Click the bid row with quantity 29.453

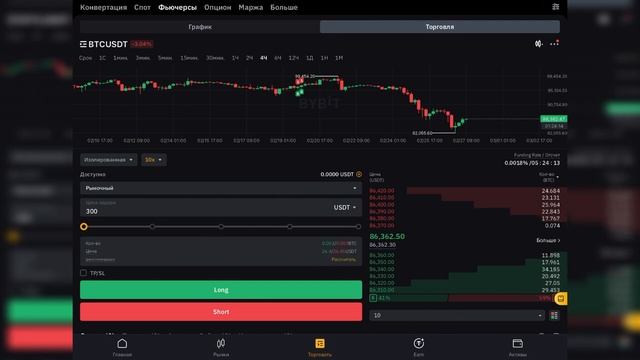465,290
